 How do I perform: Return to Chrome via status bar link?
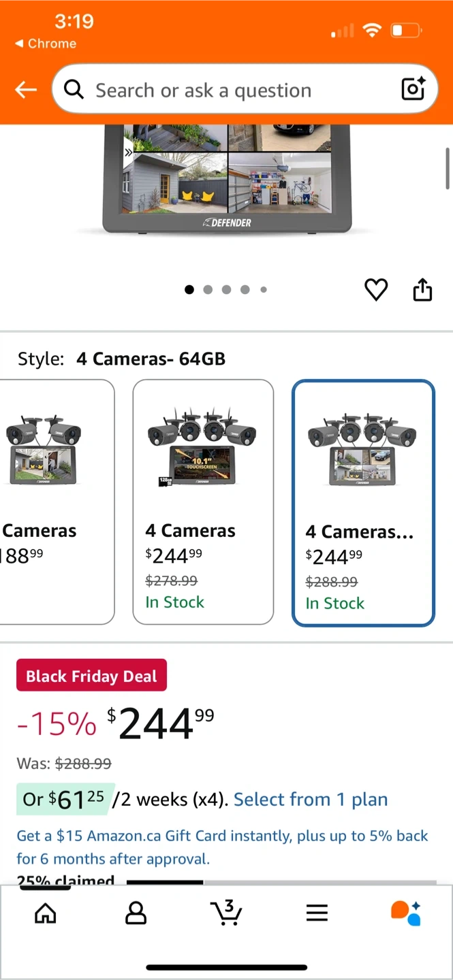pyautogui.click(x=46, y=44)
